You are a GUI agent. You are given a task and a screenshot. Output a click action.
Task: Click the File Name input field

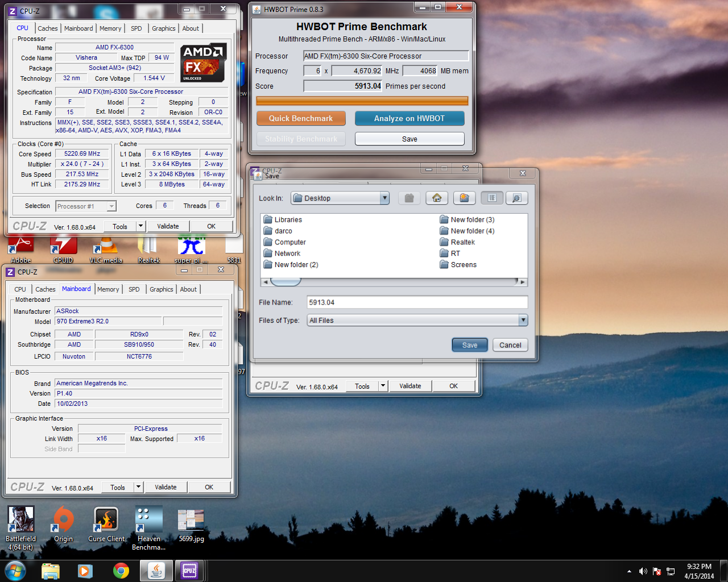417,302
